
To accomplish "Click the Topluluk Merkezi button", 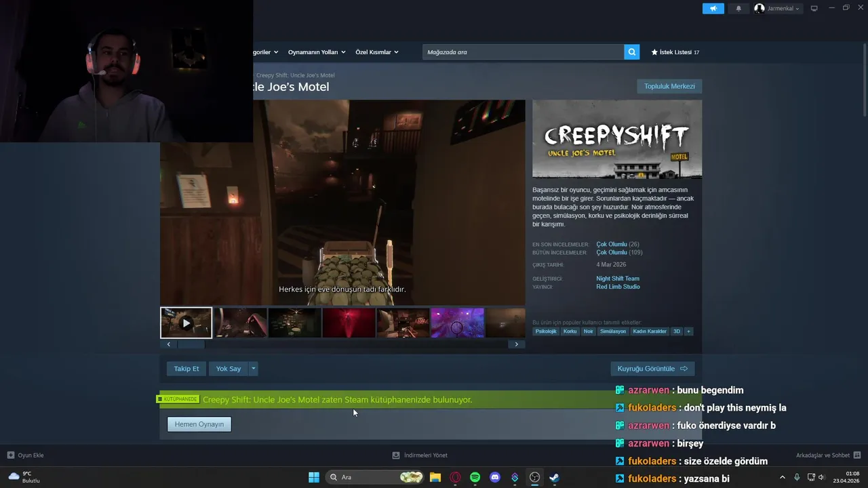I will [x=669, y=86].
